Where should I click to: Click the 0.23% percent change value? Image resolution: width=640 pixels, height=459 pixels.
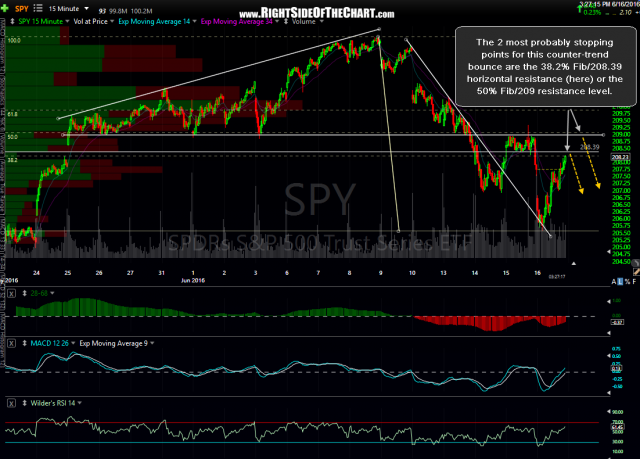592,13
